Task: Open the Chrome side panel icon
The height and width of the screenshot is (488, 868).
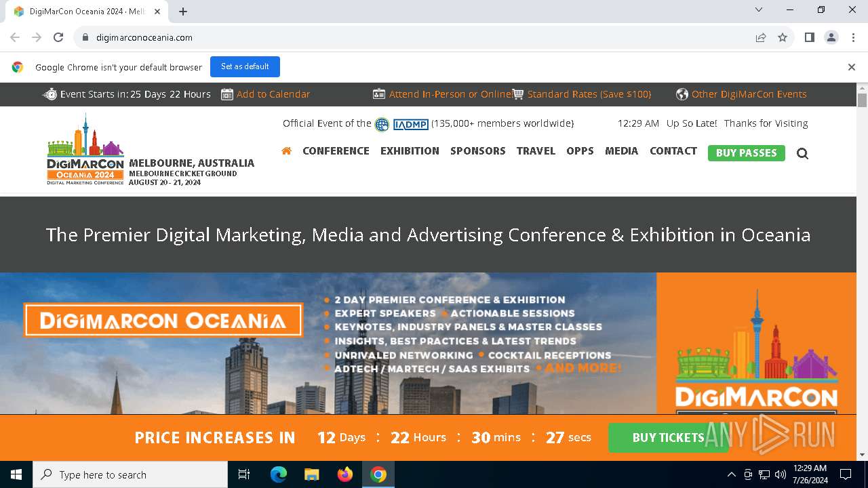Action: click(810, 37)
